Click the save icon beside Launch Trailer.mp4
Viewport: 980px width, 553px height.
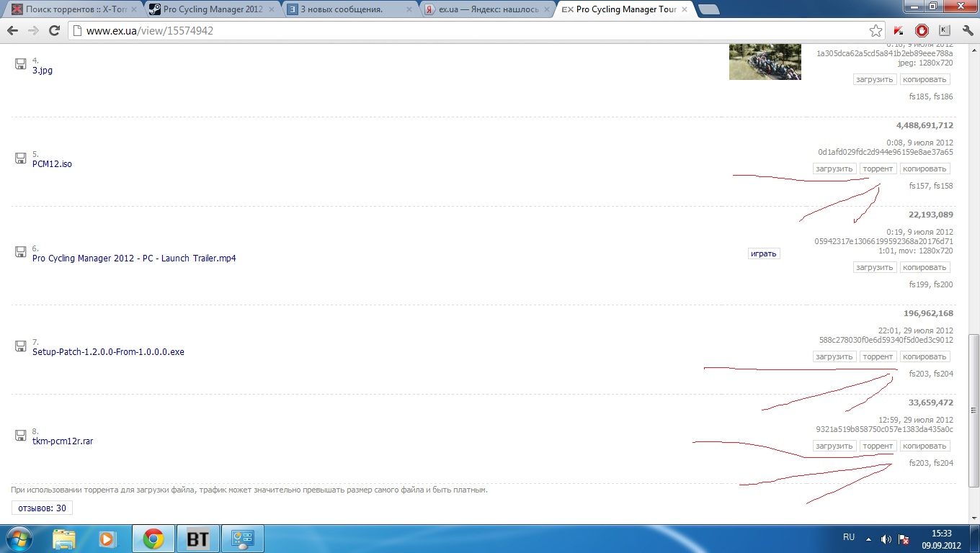[x=21, y=252]
